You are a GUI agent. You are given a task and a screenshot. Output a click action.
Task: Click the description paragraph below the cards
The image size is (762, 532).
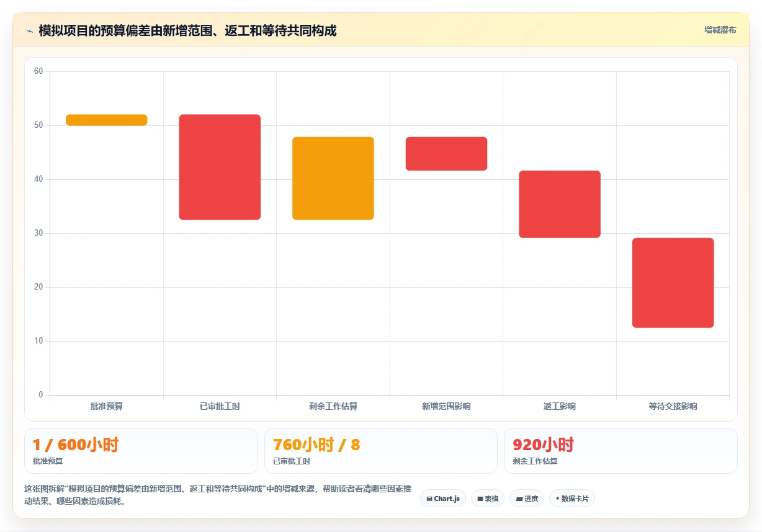[218, 495]
